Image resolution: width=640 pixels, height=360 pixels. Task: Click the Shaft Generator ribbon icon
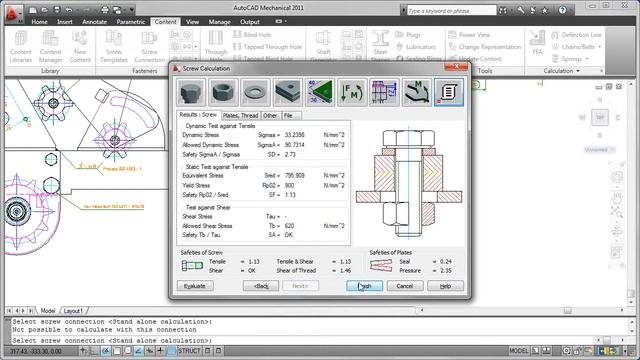[x=323, y=47]
